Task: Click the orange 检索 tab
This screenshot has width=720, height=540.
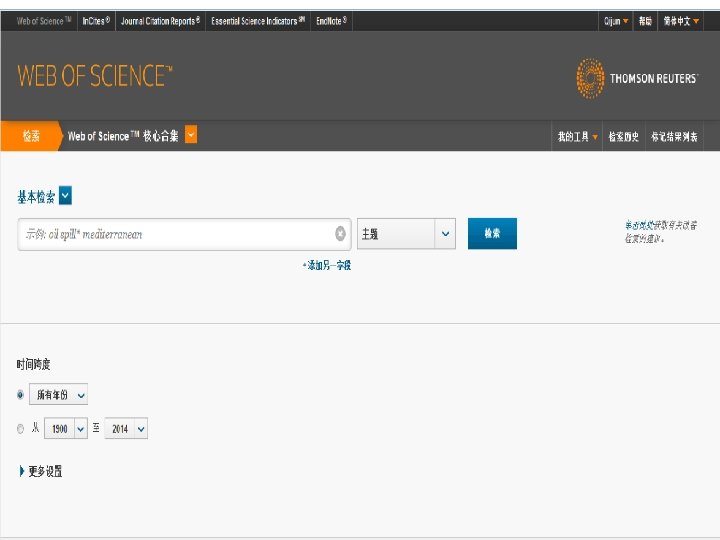Action: coord(31,135)
